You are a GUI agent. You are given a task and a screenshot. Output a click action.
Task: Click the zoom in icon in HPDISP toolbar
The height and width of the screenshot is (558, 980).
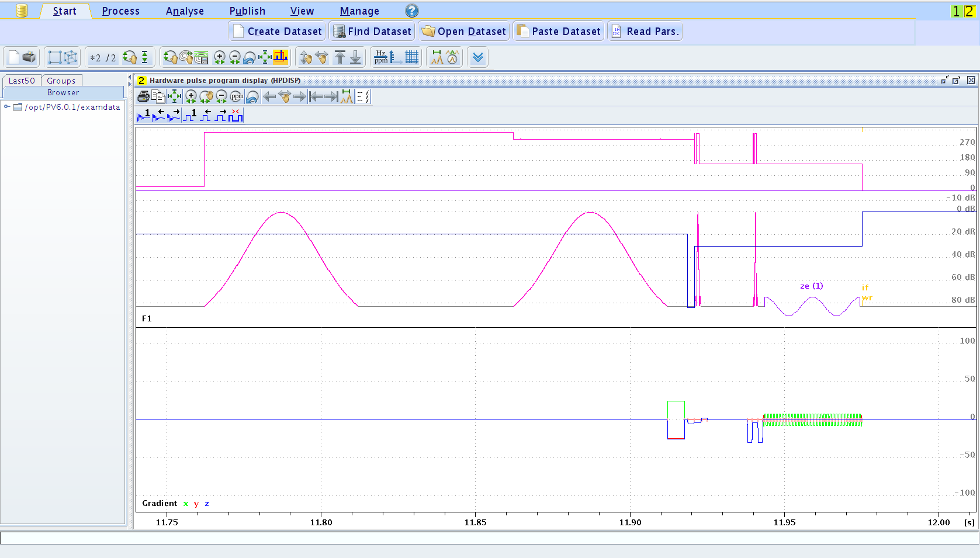tap(191, 97)
